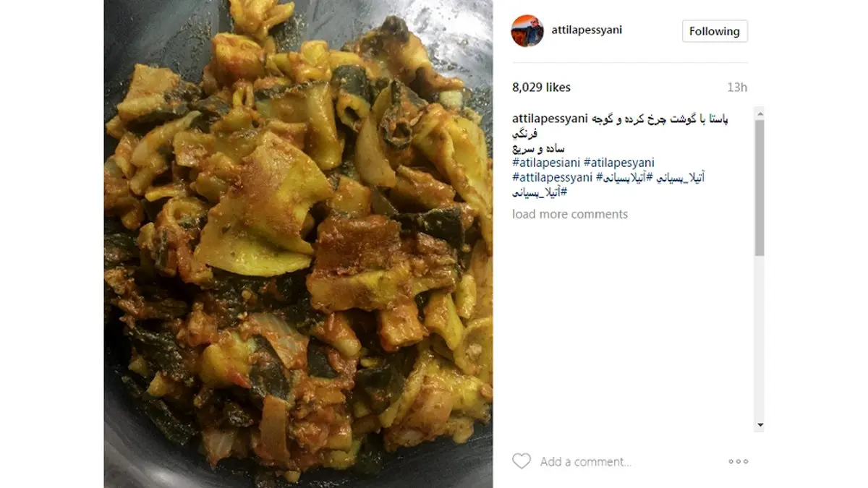Open the three-dot more options menu
This screenshot has height=488, width=868.
tap(738, 461)
